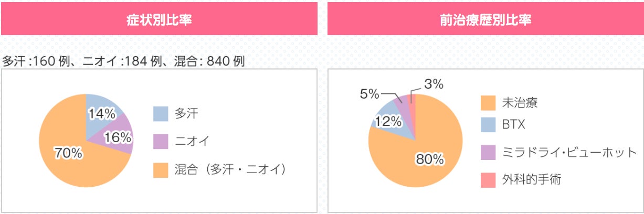Screen dimensions: 644x214
Task: Click the orange 未治療 legend swatch
Action: coord(488,103)
